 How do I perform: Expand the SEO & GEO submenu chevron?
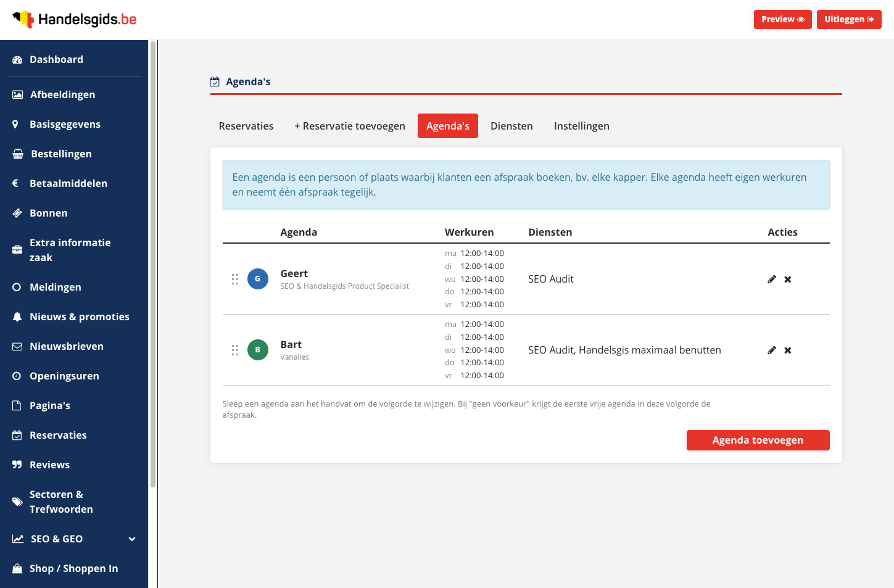tap(132, 539)
